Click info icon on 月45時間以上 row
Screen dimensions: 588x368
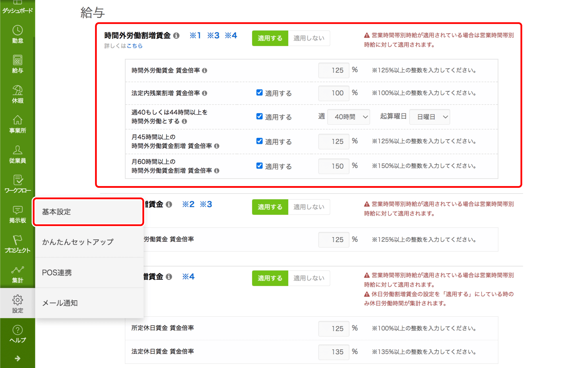click(x=217, y=146)
